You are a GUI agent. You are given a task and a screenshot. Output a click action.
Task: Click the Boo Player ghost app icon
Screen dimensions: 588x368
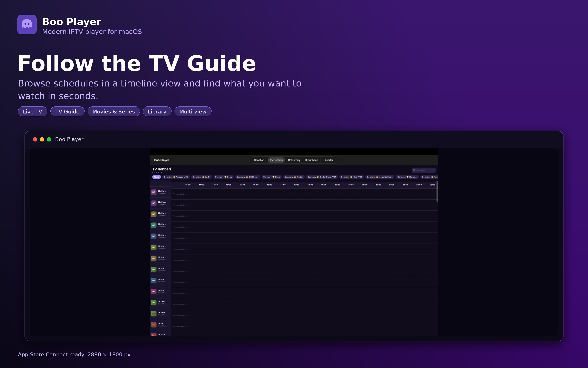pos(27,25)
